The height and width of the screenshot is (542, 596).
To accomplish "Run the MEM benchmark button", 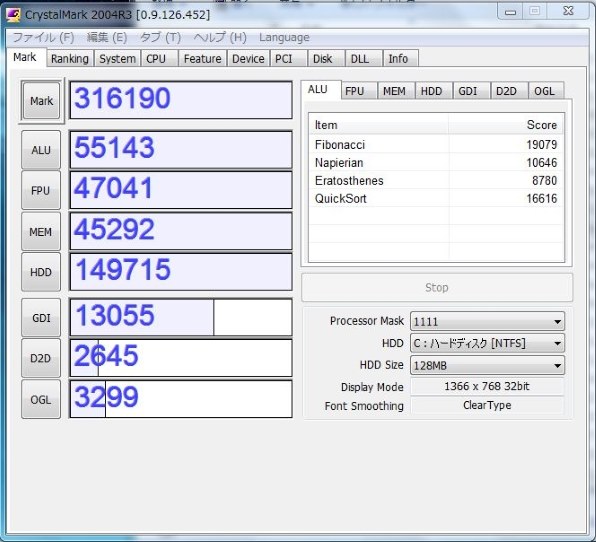I will point(41,231).
